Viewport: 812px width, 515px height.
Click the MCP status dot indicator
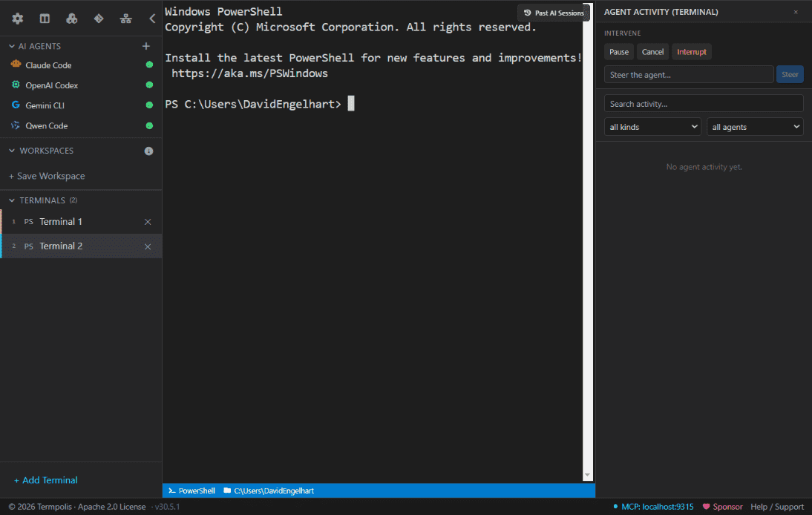click(615, 507)
